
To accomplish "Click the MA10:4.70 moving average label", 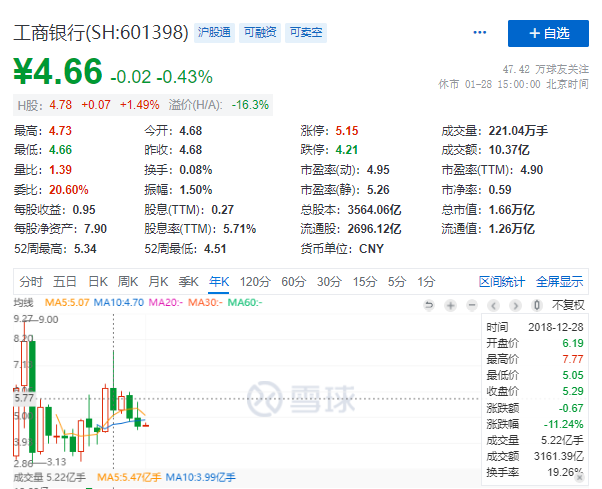I will tap(119, 302).
